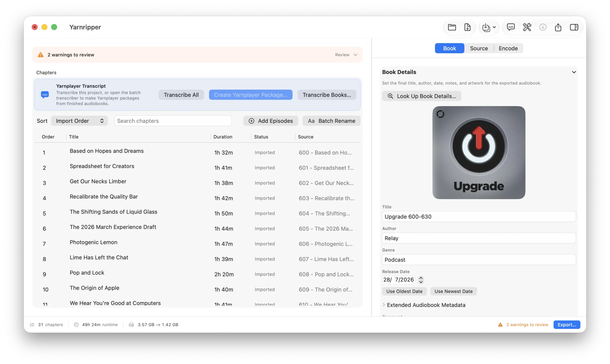
Task: Switch to the Source tab
Action: pos(479,48)
